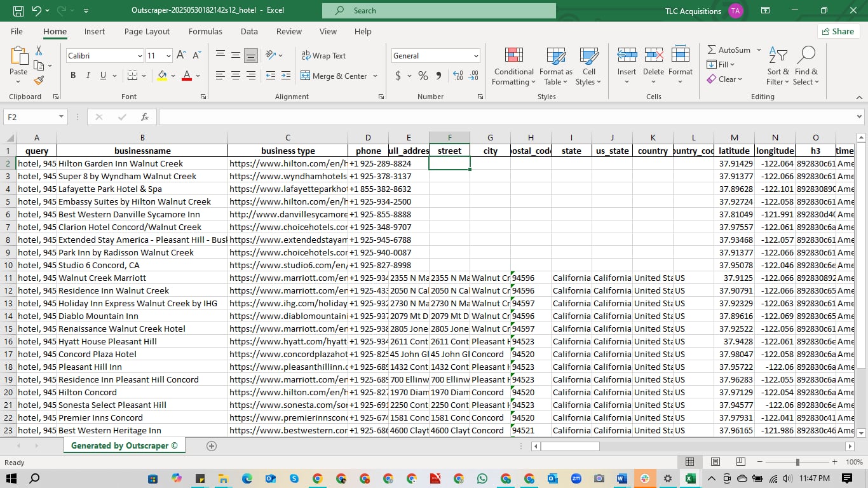868x488 pixels.
Task: Toggle Italic formatting
Action: pyautogui.click(x=88, y=76)
